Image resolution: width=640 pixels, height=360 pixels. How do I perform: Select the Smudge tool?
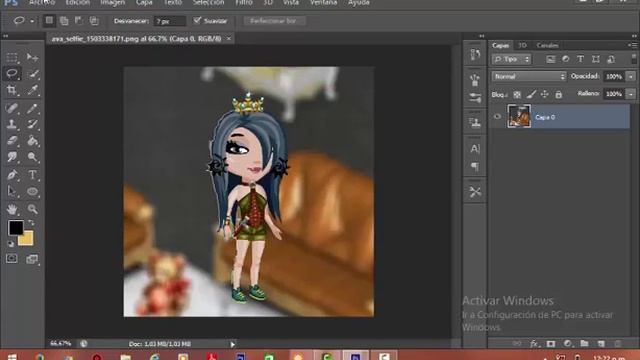[12, 157]
